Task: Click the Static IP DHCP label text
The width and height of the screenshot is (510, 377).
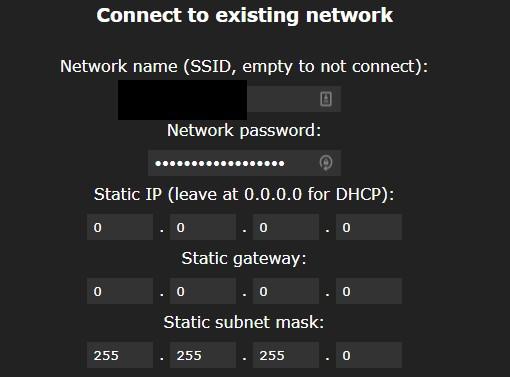Action: pyautogui.click(x=244, y=194)
